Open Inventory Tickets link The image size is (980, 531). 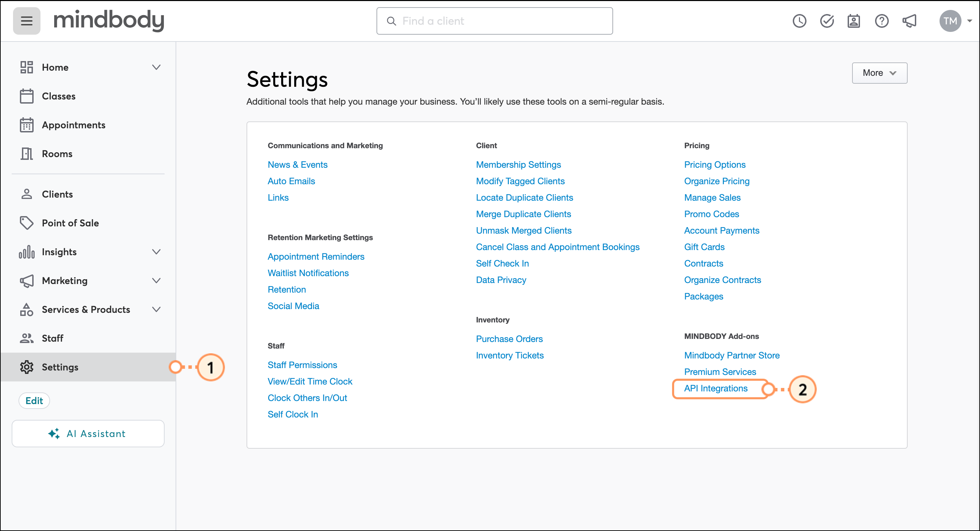click(x=510, y=355)
